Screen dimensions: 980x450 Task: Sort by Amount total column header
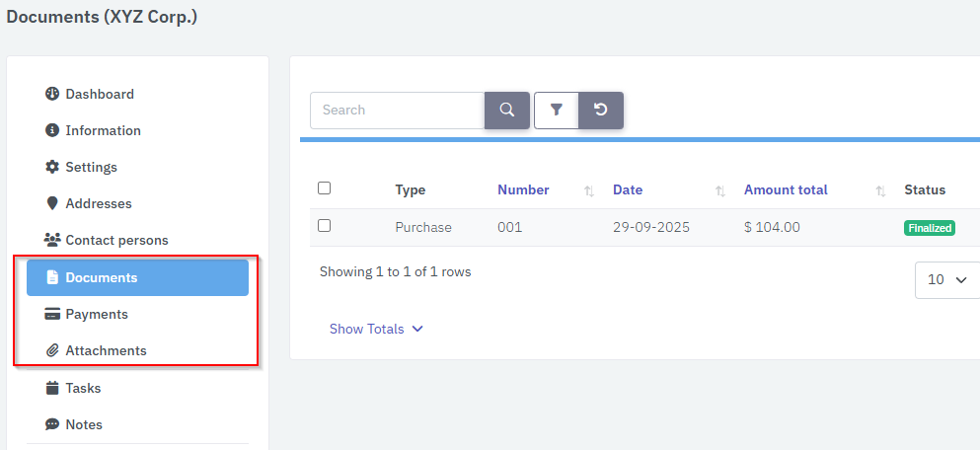tap(786, 189)
